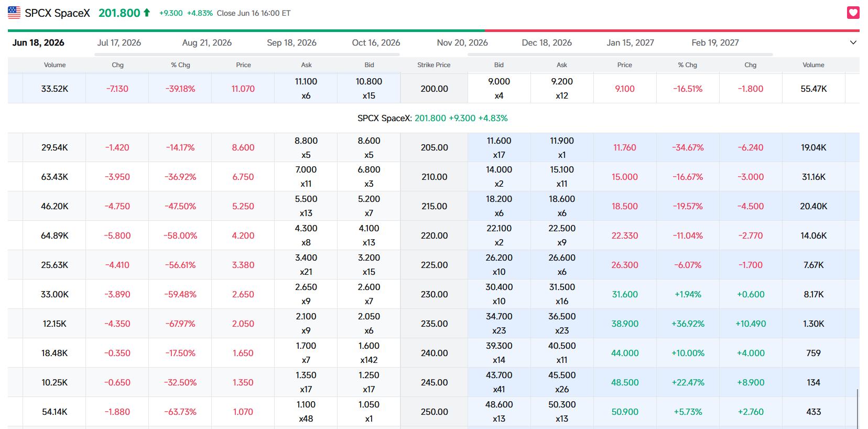Click the put price 50.900

pyautogui.click(x=625, y=412)
